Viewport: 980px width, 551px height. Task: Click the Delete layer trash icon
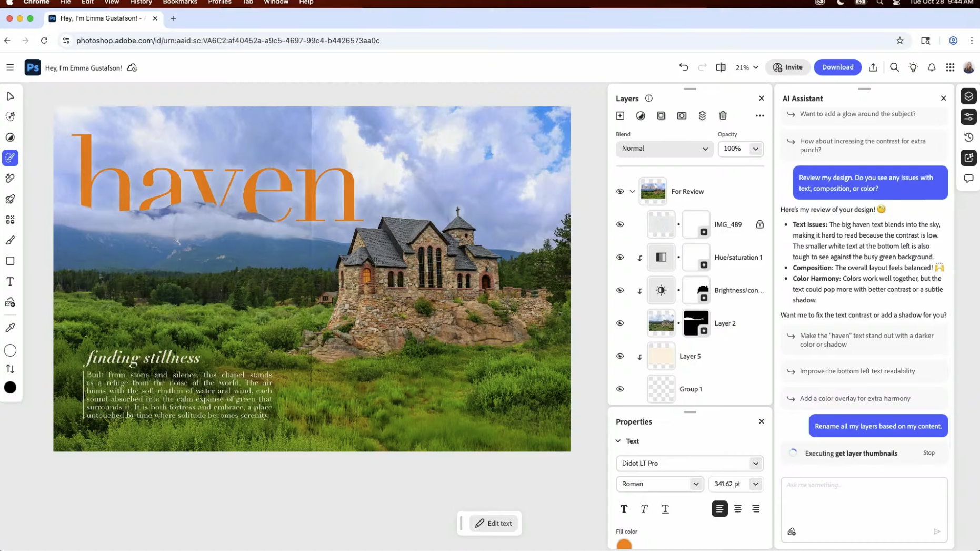pos(723,116)
